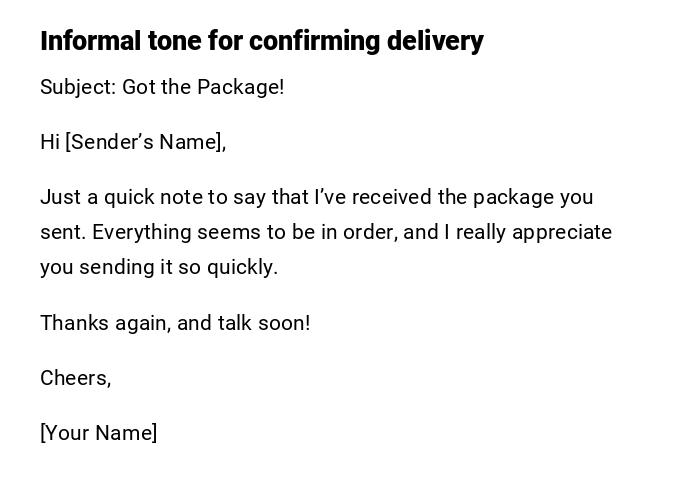The width and height of the screenshot is (700, 495).
Task: Click the word "sent." in the paragraph
Action: click(63, 232)
